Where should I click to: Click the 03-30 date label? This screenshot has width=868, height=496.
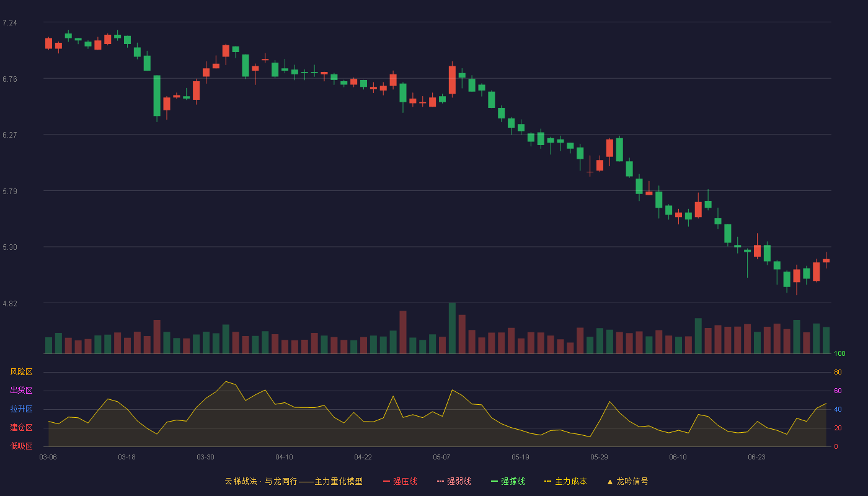pos(205,457)
